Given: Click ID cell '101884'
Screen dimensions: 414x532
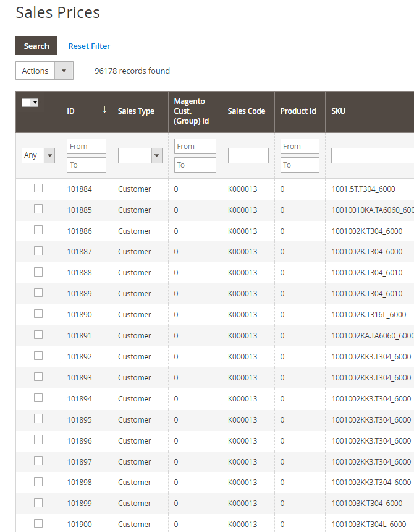Looking at the screenshot, I should (x=79, y=189).
